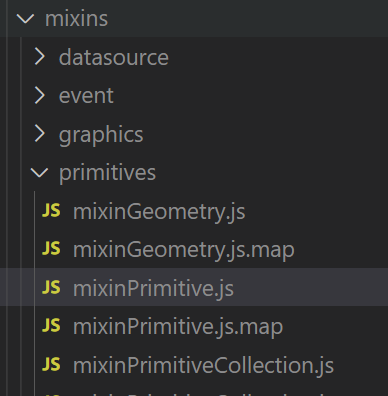Select the primitives folder name
This screenshot has height=396, width=388.
point(107,173)
